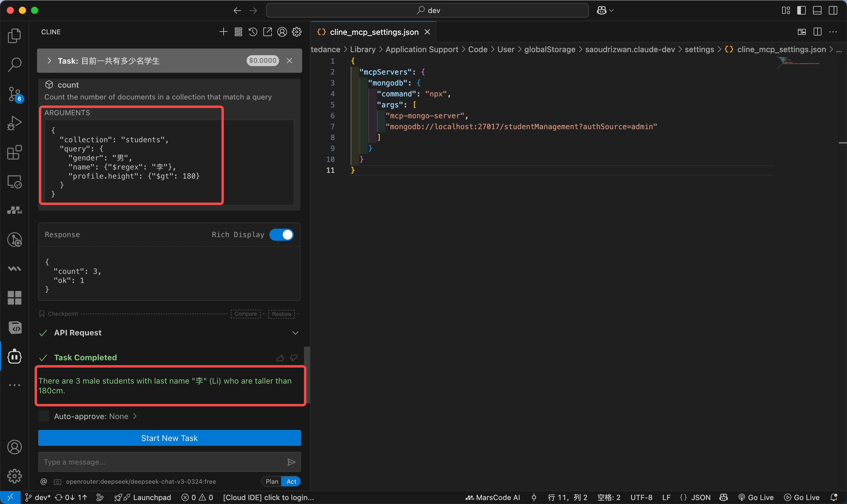Customize layout icon in title bar
The height and width of the screenshot is (504, 847).
[x=785, y=11]
